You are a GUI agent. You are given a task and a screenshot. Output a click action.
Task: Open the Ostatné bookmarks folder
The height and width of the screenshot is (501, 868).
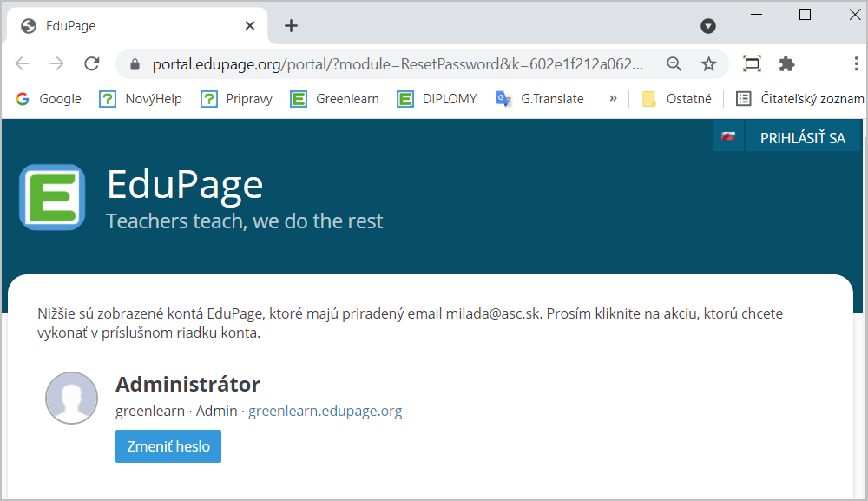[677, 99]
